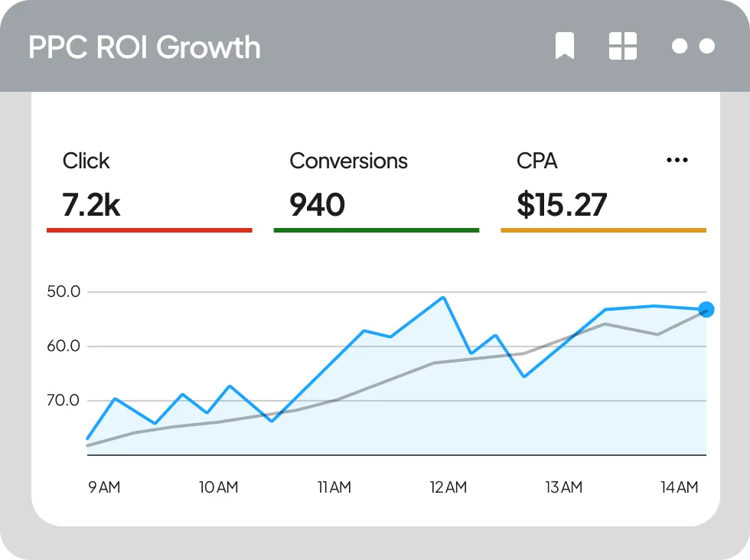
Task: Open the grid layout icon in the header
Action: coord(622,47)
